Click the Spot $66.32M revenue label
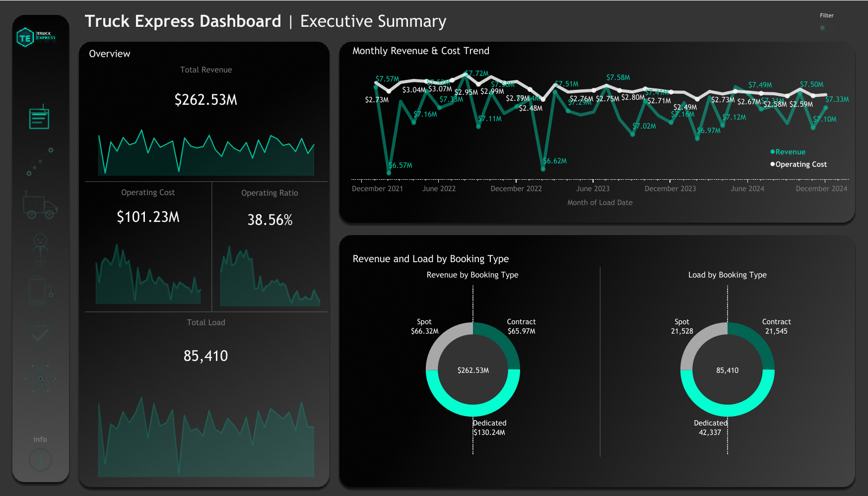The width and height of the screenshot is (868, 496). 424,327
